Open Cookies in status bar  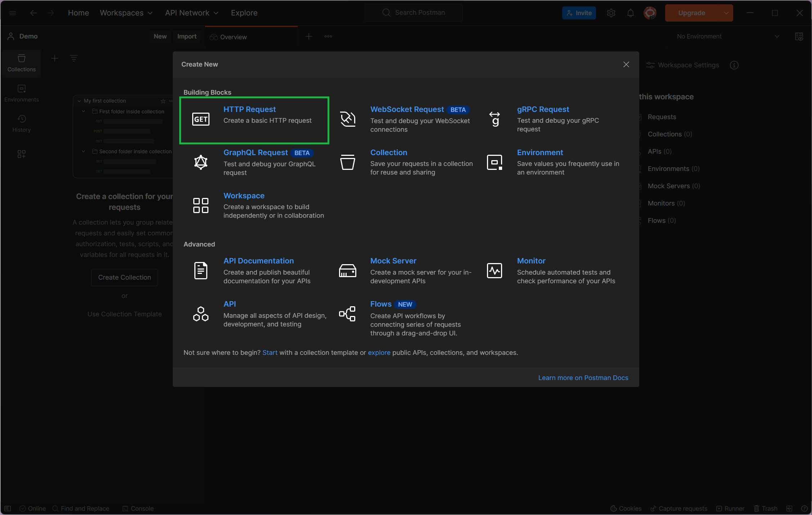[x=626, y=509]
